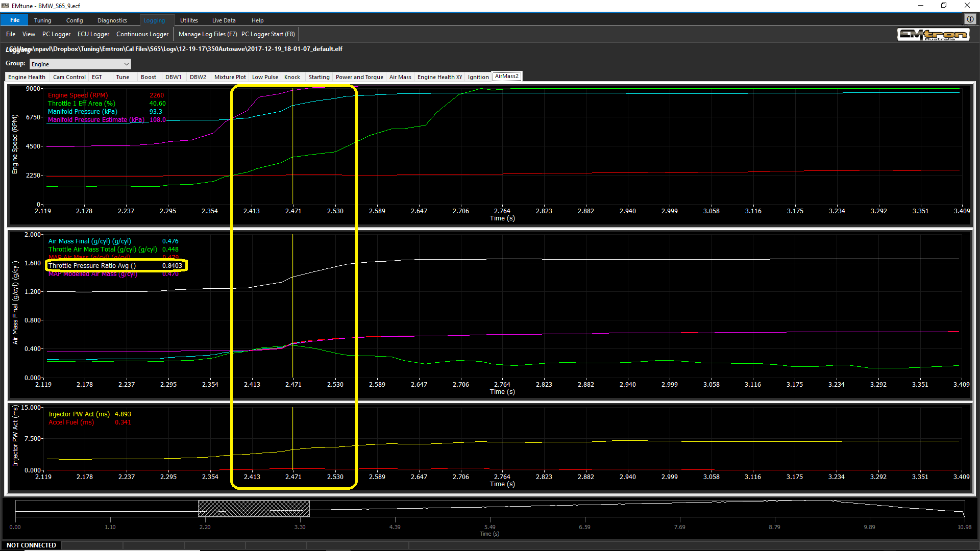Viewport: 980px width, 551px height.
Task: Click the Manifold Pressure (kPa) legend entry
Action: tap(83, 112)
